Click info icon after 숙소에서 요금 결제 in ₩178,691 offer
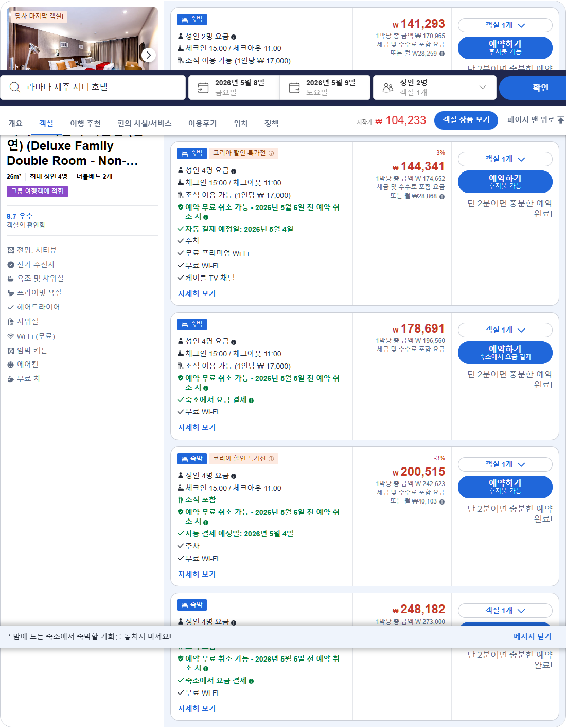Screen dimensions: 566x728 pos(251,400)
